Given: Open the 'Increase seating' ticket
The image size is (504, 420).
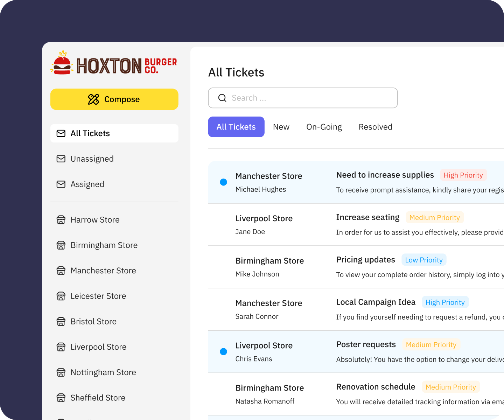Looking at the screenshot, I should (356, 225).
